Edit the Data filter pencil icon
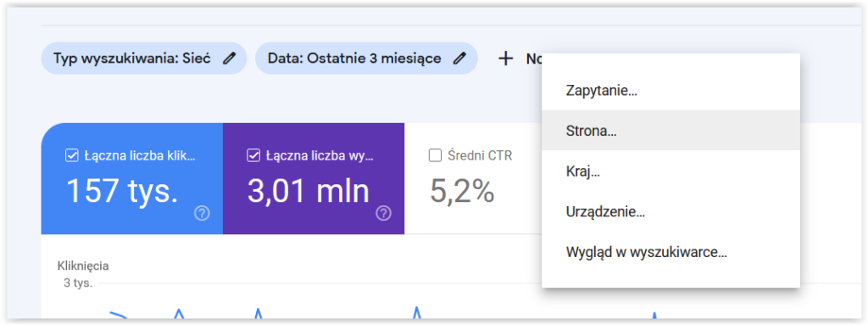 459,59
